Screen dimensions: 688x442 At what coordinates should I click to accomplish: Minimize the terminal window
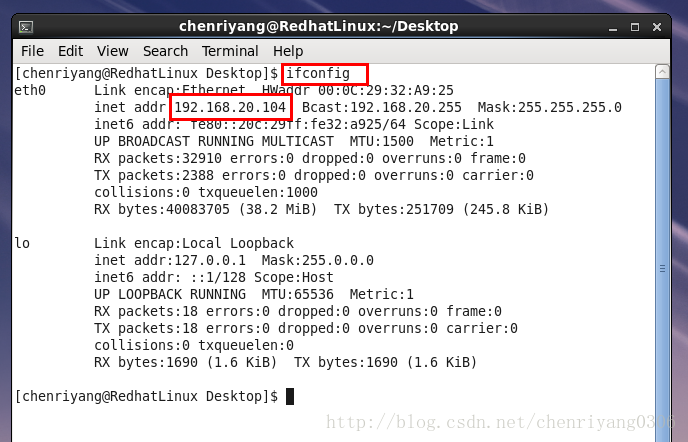tap(613, 27)
